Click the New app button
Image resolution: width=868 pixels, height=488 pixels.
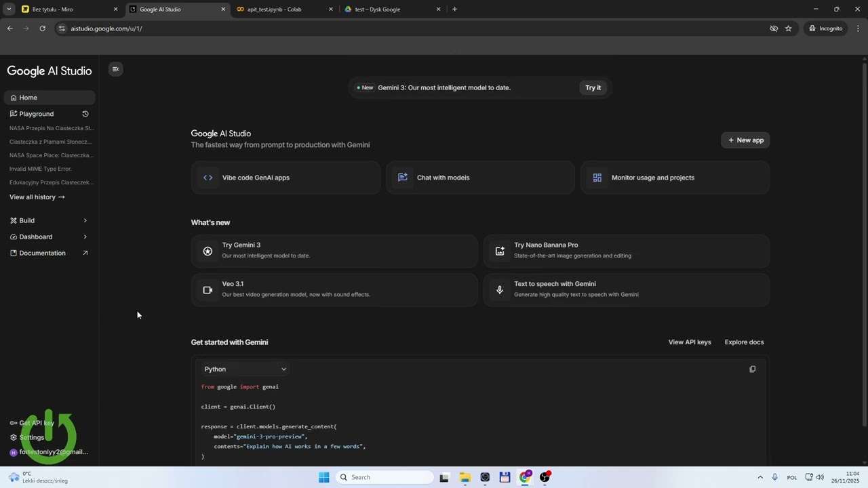coord(745,140)
